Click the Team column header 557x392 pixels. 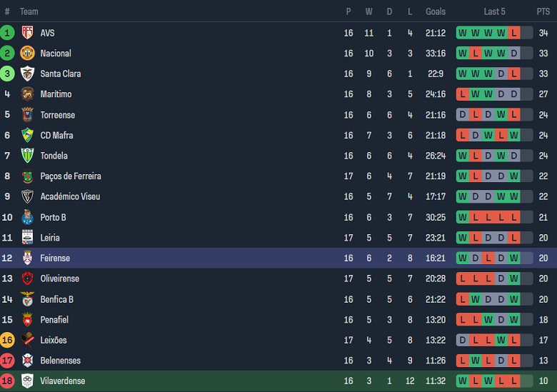29,11
